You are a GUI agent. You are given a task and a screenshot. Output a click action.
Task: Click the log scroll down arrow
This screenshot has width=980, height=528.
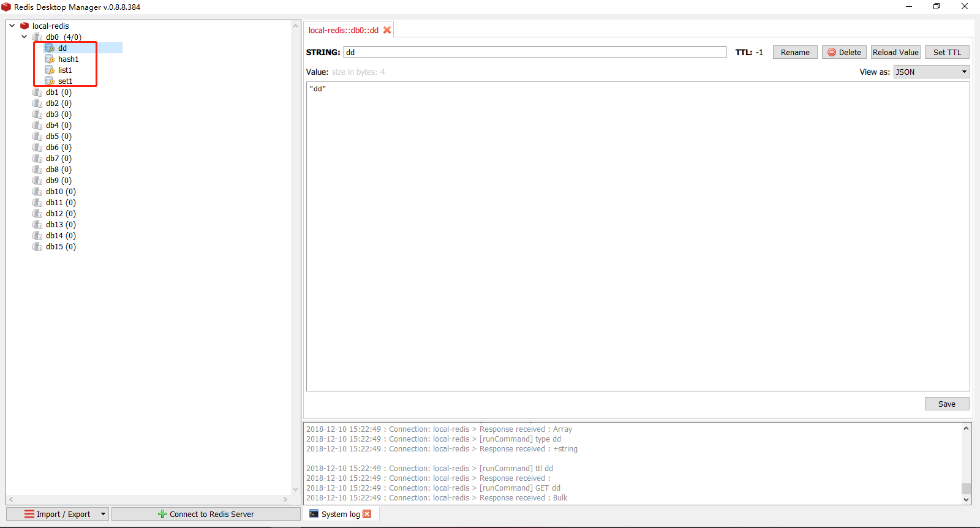(x=966, y=499)
